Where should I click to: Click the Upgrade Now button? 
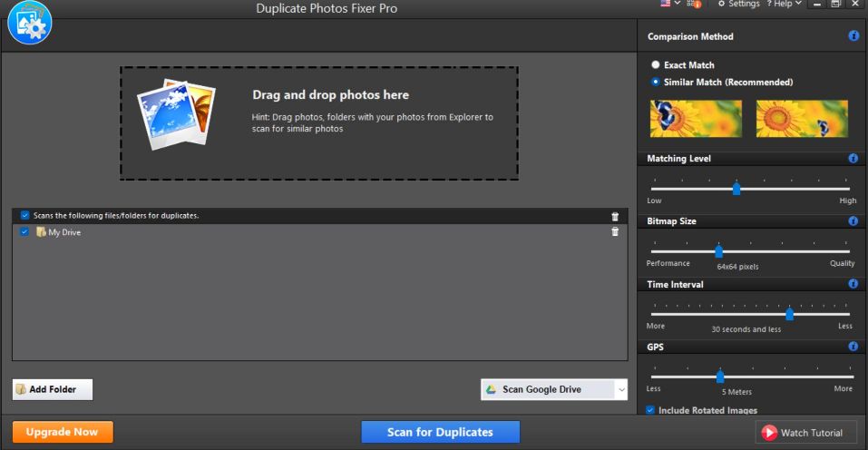[x=63, y=432]
